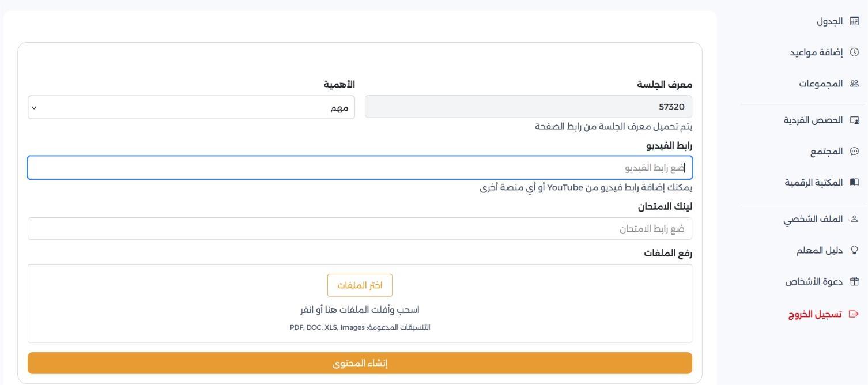Click the clock icon for إضافة مواعيد
The image size is (868, 385).
pyautogui.click(x=854, y=52)
